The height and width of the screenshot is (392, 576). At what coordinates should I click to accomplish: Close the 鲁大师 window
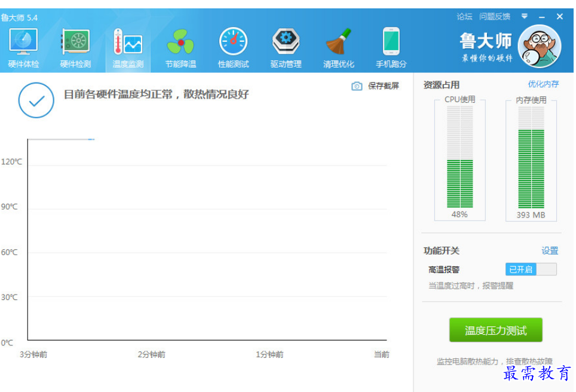pyautogui.click(x=560, y=17)
